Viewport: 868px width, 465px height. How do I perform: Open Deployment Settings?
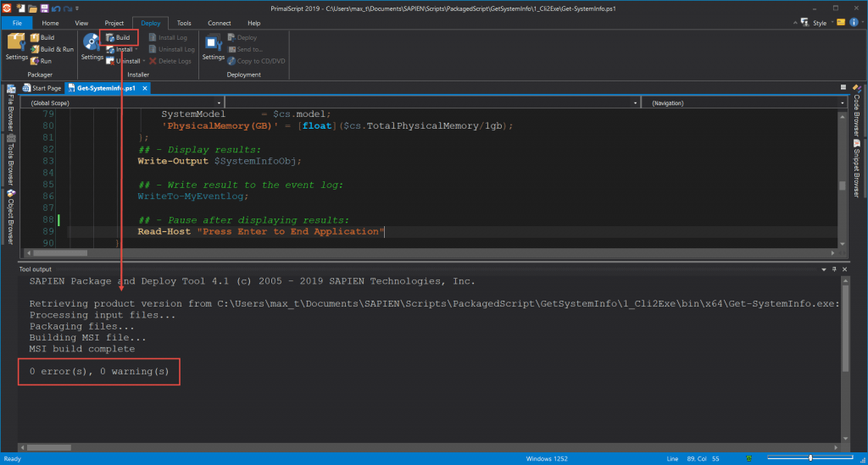pos(213,47)
